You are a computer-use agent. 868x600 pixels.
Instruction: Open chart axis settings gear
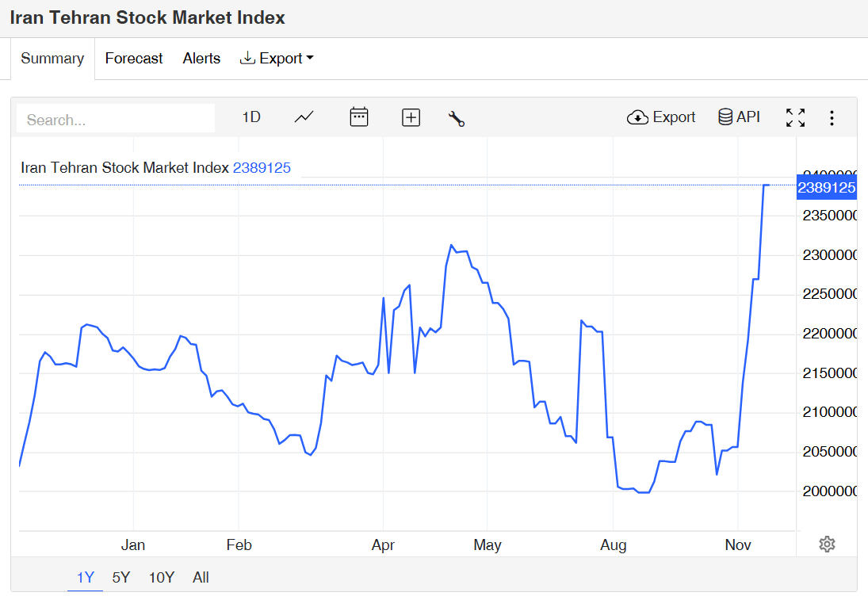coord(827,544)
